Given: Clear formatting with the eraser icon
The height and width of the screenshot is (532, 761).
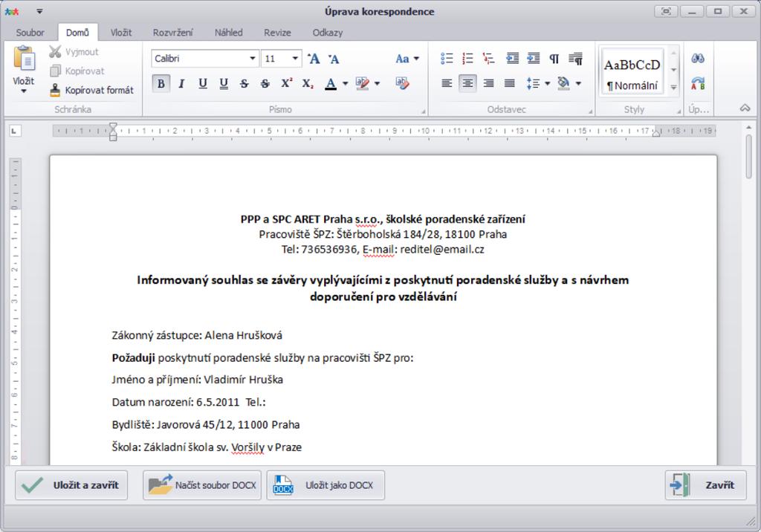Looking at the screenshot, I should [x=402, y=83].
